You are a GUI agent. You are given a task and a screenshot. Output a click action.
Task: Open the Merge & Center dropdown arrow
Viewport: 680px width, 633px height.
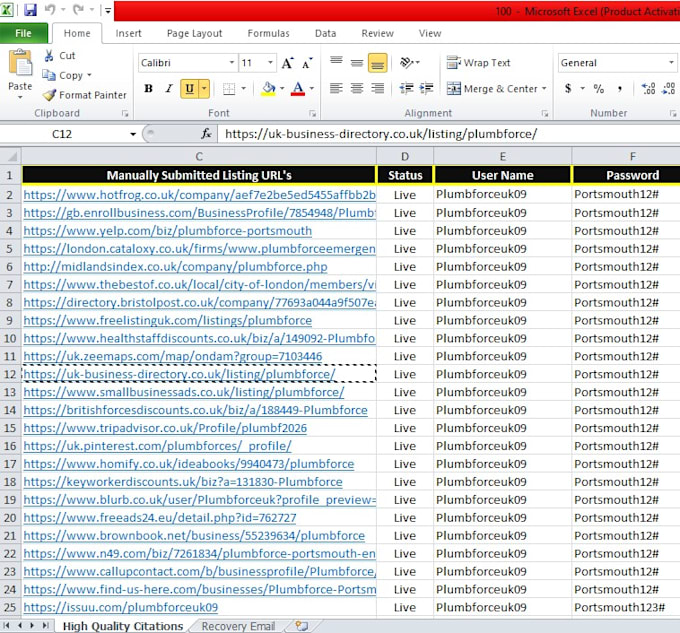pos(544,89)
